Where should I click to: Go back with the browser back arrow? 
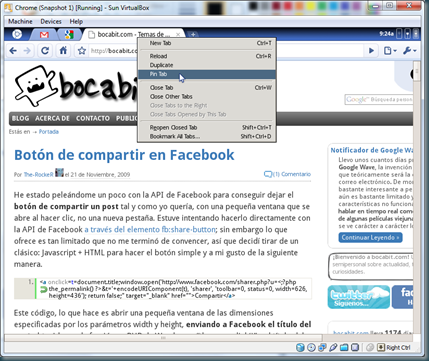coord(13,51)
